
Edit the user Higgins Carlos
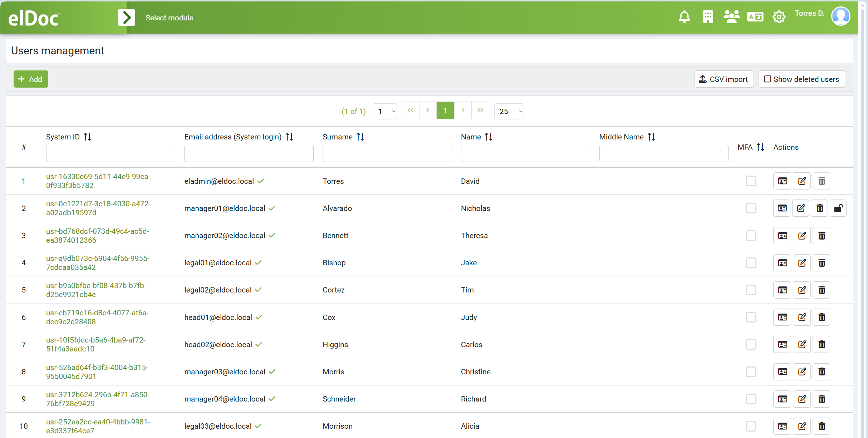coord(802,344)
